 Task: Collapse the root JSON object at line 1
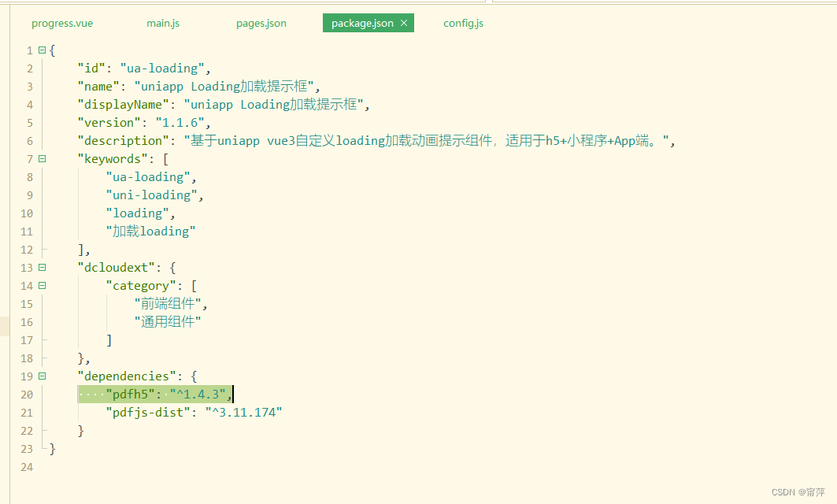[x=42, y=50]
